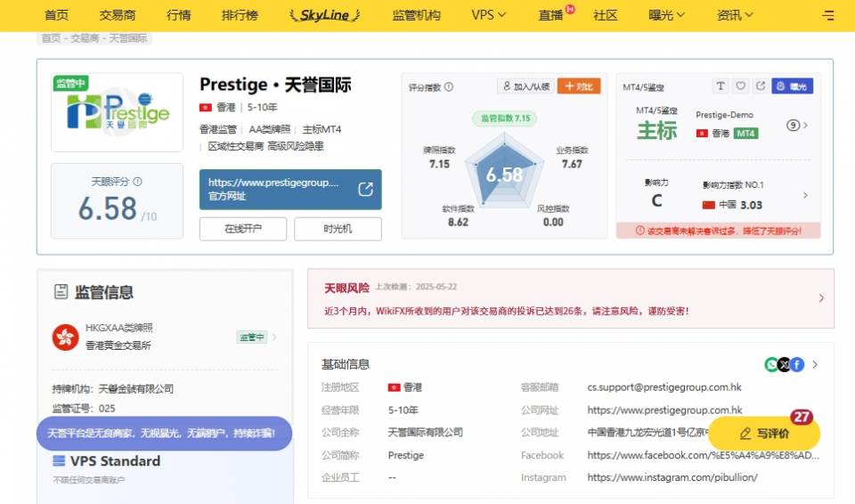
Task: Click the 香港黄金交易所 text
Action: pyautogui.click(x=118, y=345)
